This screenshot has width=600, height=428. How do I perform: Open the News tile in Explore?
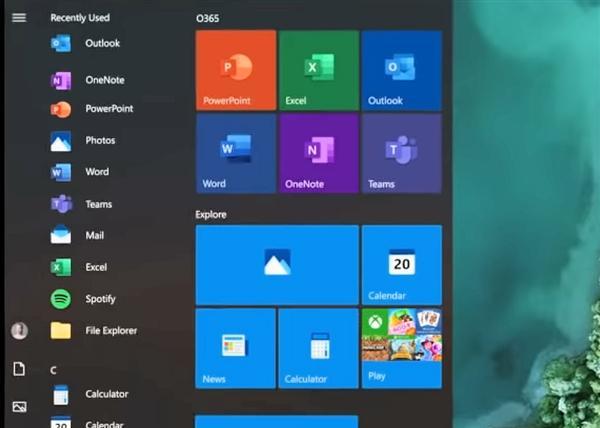pyautogui.click(x=235, y=348)
